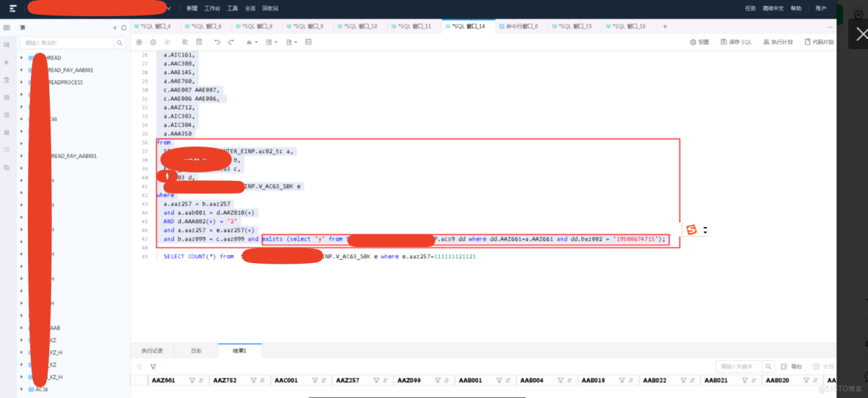Switch to 日志 tab
The image size is (868, 398).
pyautogui.click(x=196, y=351)
